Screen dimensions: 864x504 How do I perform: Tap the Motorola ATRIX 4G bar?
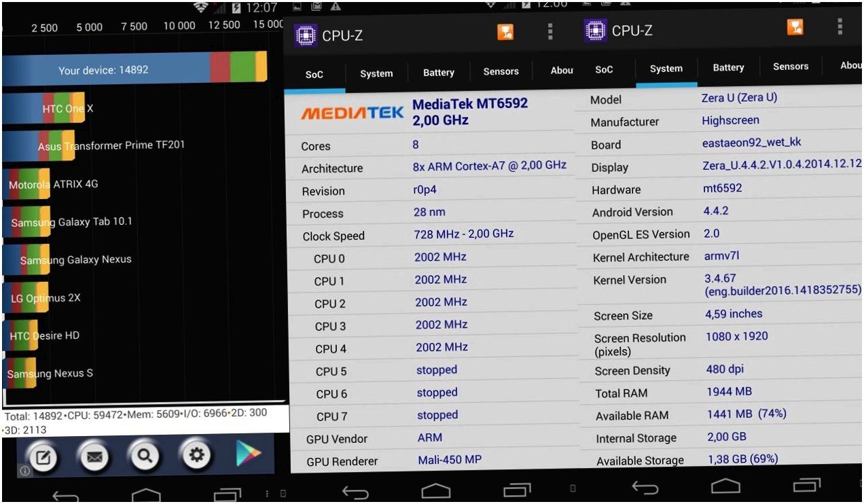26,184
